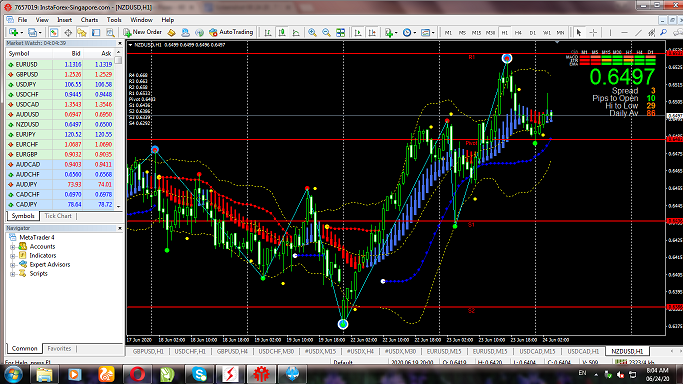Open the Insert menu
The image size is (683, 384).
(64, 20)
